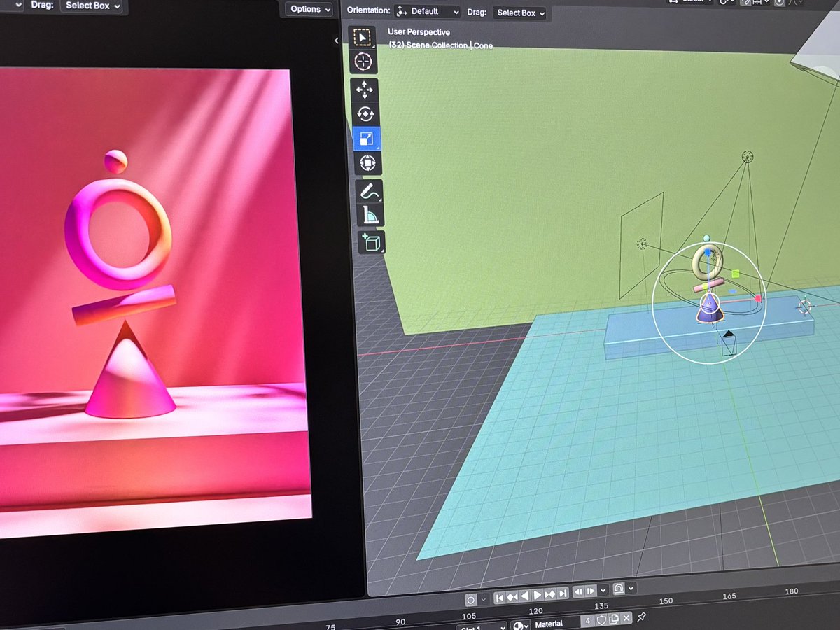Toggle auto keying record button
Screen dimensions: 840x630
[471, 600]
